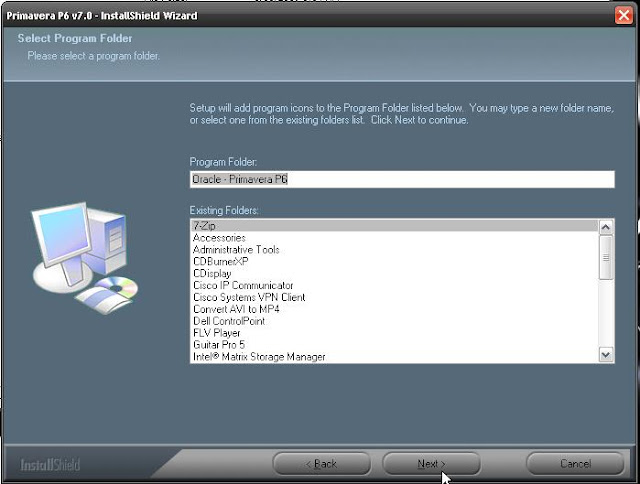Viewport: 640px width, 484px height.
Task: Choose Administrative Tools from the list
Action: click(395, 249)
